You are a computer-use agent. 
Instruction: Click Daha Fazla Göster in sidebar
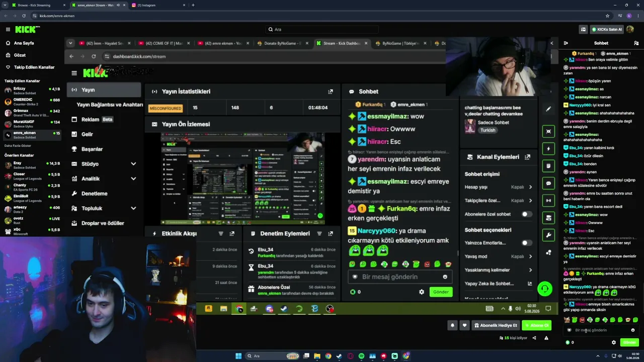pos(18,146)
